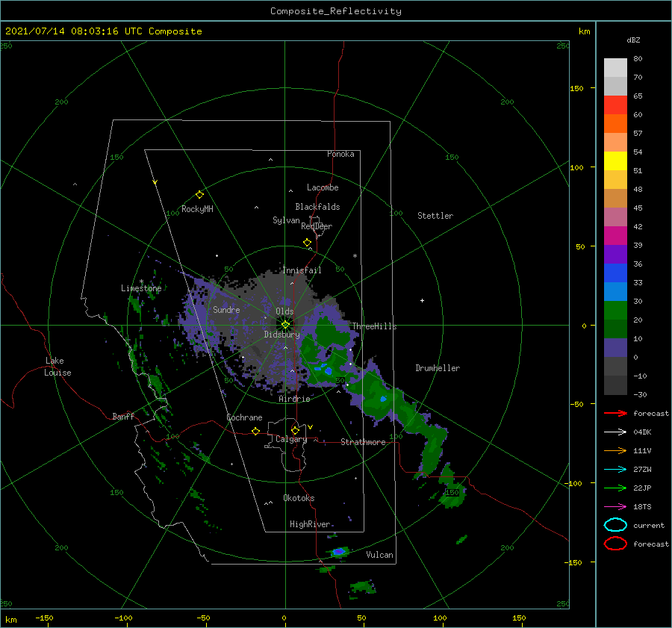Image resolution: width=672 pixels, height=628 pixels.
Task: Click the Strathmore label
Action: [x=363, y=442]
